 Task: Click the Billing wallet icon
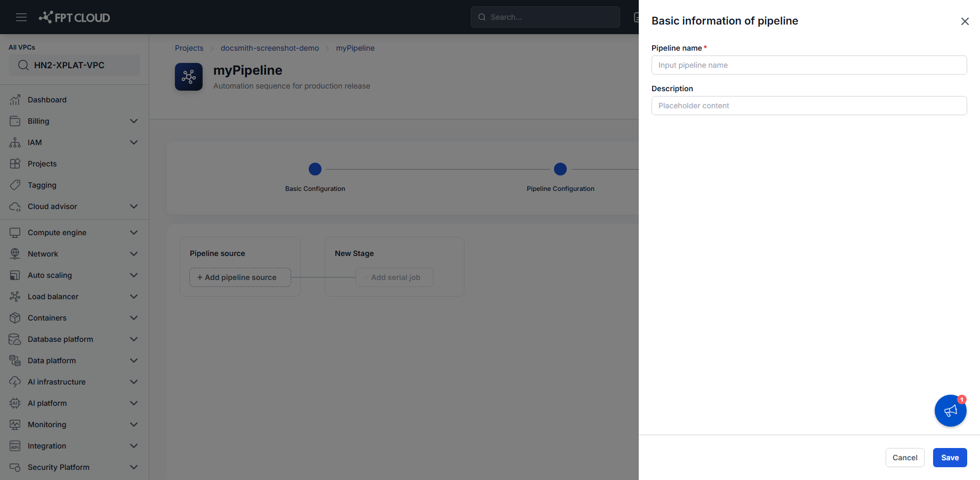coord(15,121)
